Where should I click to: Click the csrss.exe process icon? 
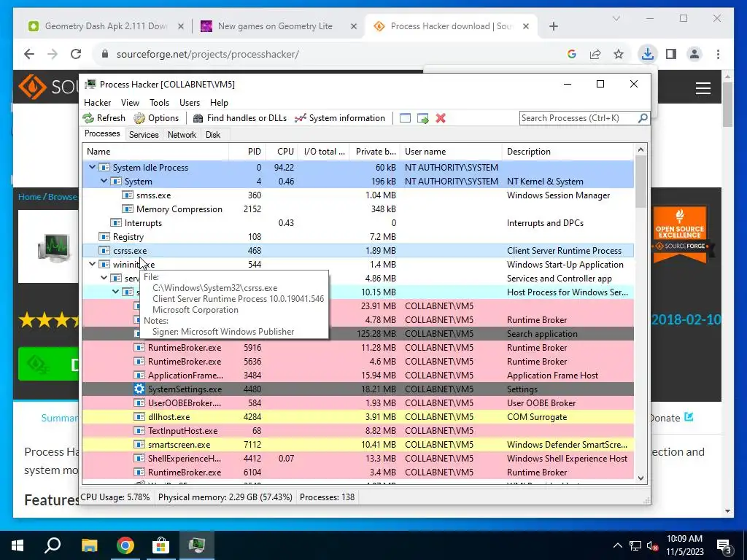104,251
